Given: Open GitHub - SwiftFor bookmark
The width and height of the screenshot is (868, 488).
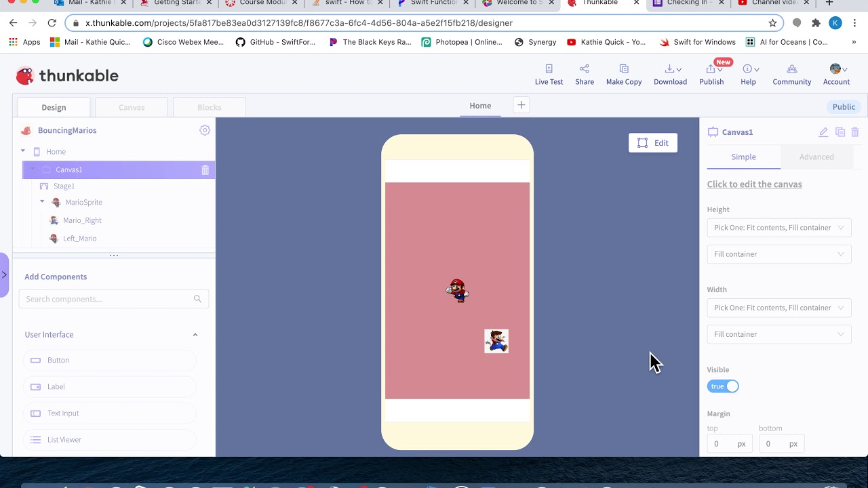Looking at the screenshot, I should pos(275,42).
